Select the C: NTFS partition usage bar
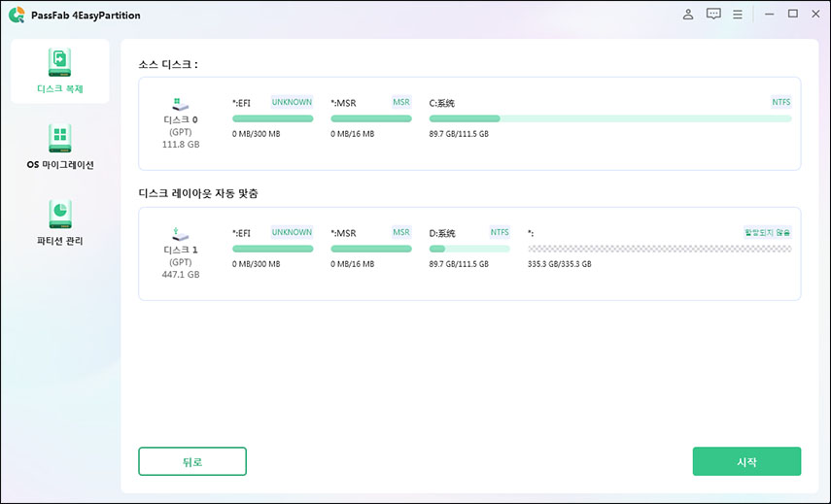Screen dimensions: 831x504 tap(610, 118)
